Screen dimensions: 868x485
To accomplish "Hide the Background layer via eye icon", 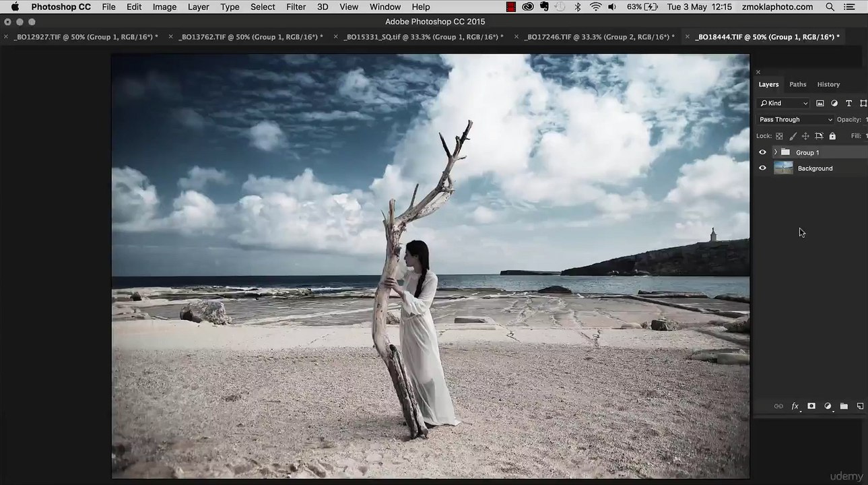I will (762, 168).
